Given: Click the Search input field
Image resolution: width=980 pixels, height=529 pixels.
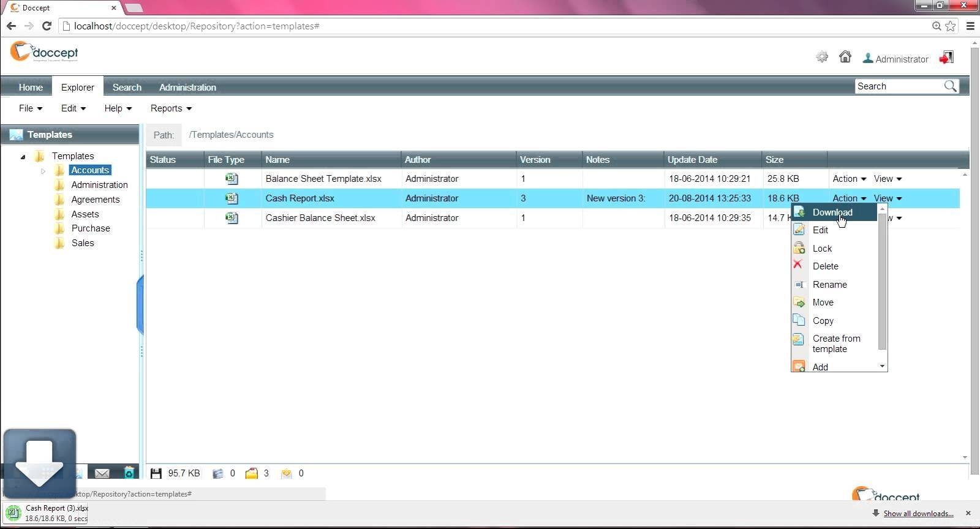Looking at the screenshot, I should tap(897, 86).
